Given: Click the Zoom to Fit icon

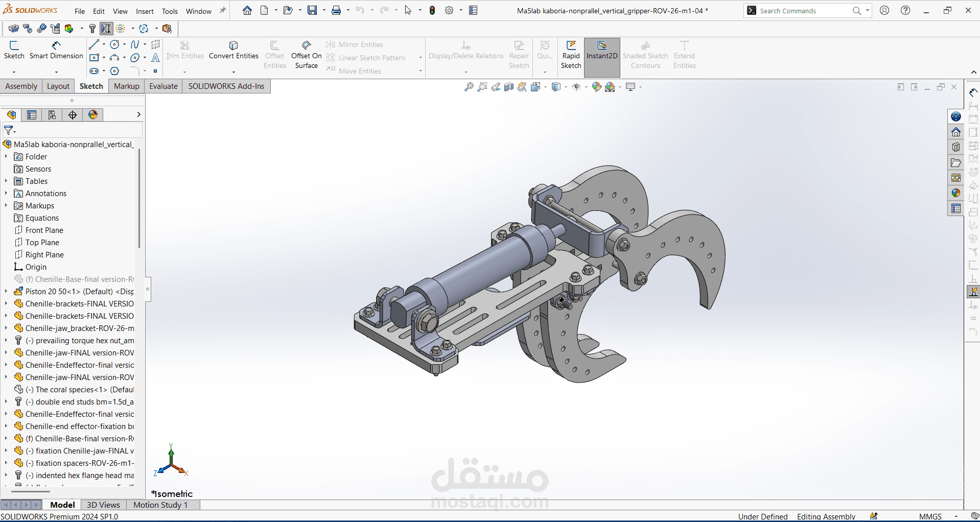Looking at the screenshot, I should click(x=469, y=87).
